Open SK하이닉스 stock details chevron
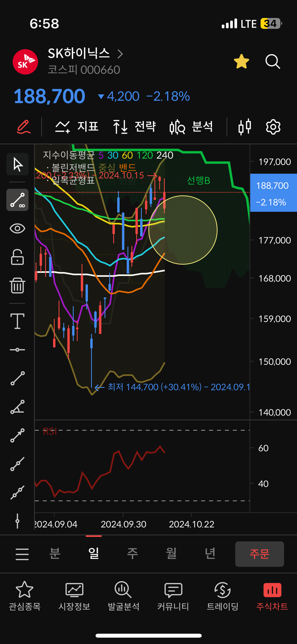 pyautogui.click(x=120, y=54)
